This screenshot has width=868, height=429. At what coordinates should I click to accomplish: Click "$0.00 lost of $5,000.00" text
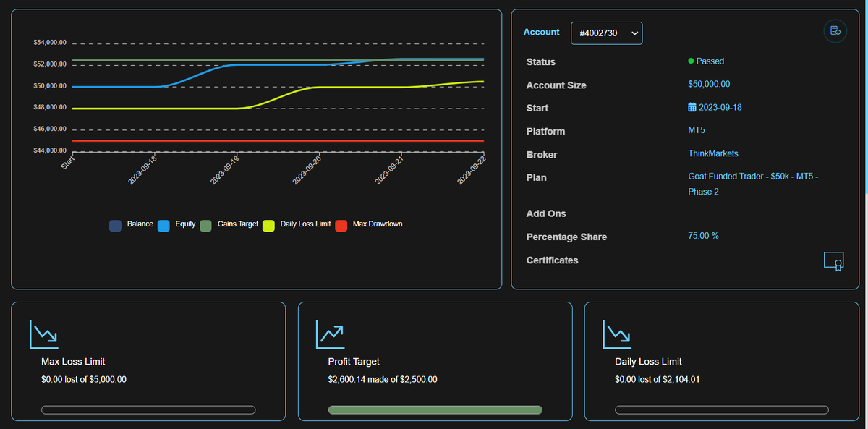click(84, 379)
